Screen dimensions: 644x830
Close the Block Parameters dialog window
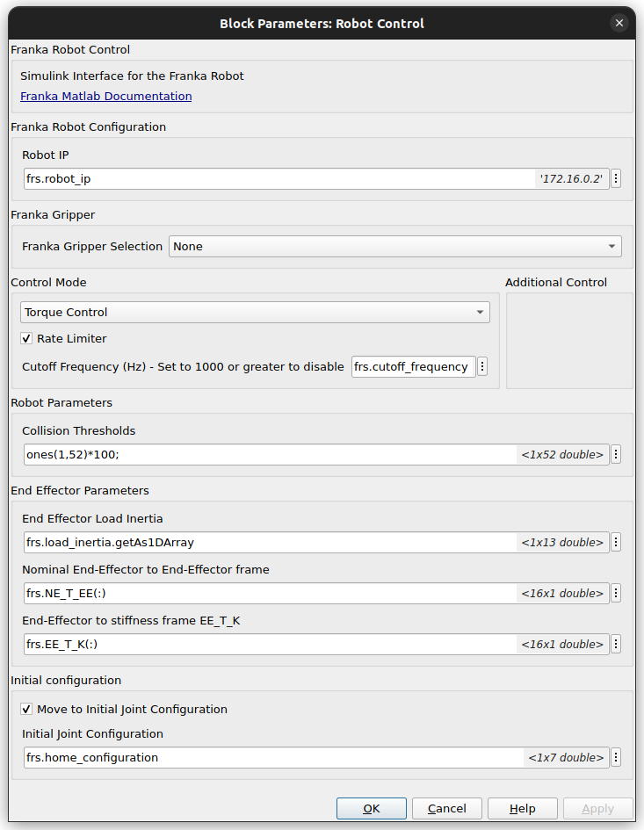point(619,24)
